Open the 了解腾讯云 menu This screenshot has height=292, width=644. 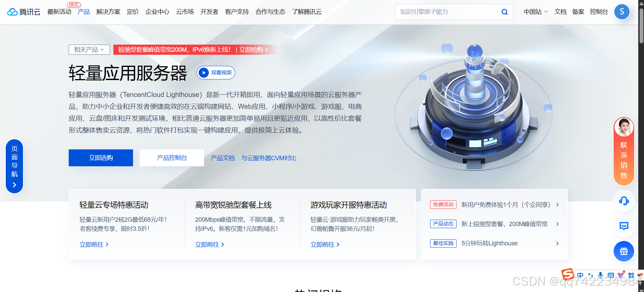(x=307, y=12)
